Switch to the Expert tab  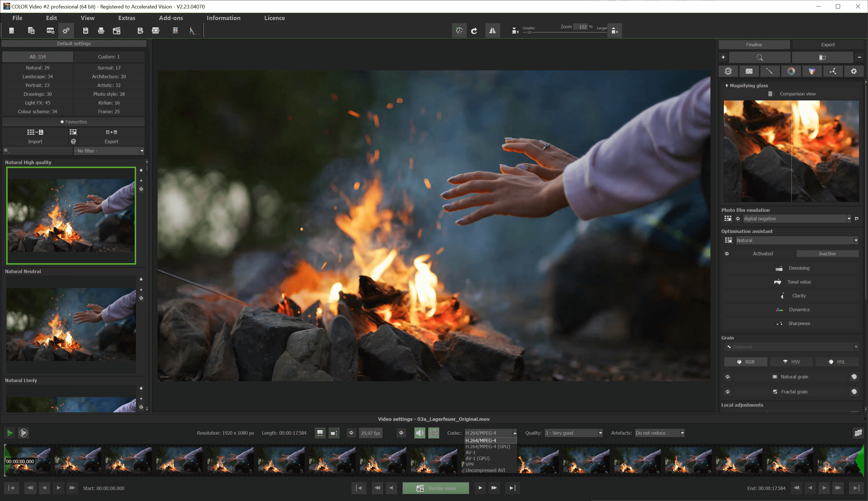pos(827,44)
